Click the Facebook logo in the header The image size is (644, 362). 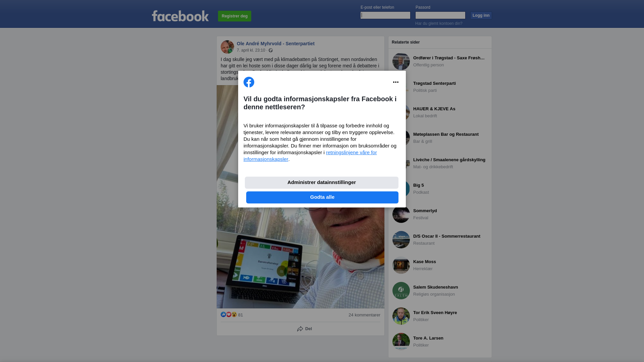180,16
